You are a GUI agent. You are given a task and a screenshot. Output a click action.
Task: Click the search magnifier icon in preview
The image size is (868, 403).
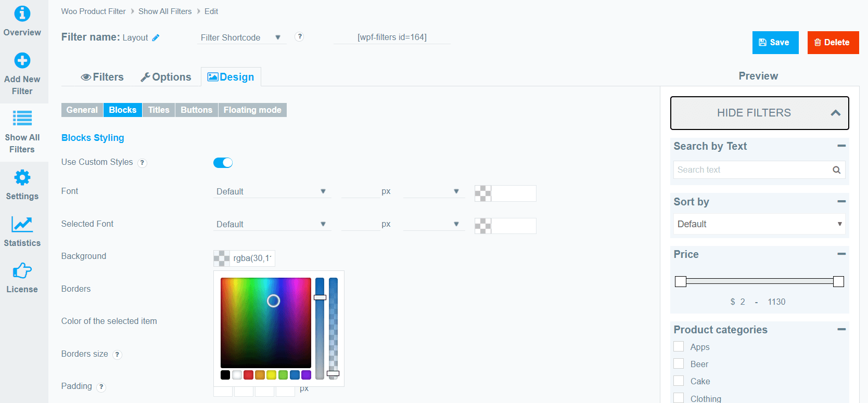[836, 170]
